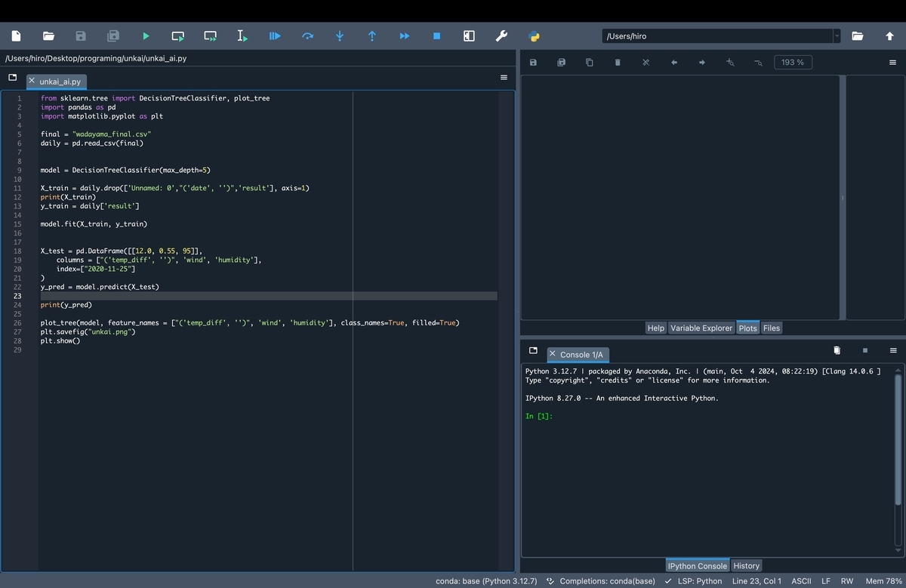
Task: Open the Plots pane options menu
Action: [892, 63]
